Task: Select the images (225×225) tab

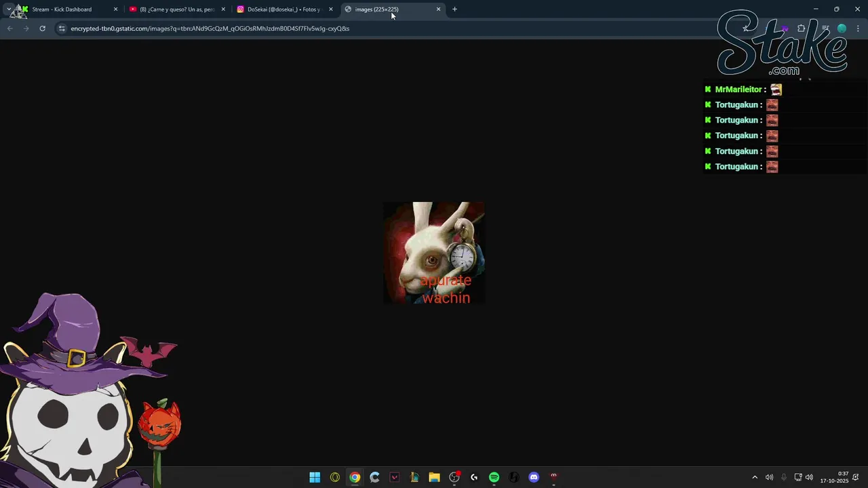Action: point(393,9)
